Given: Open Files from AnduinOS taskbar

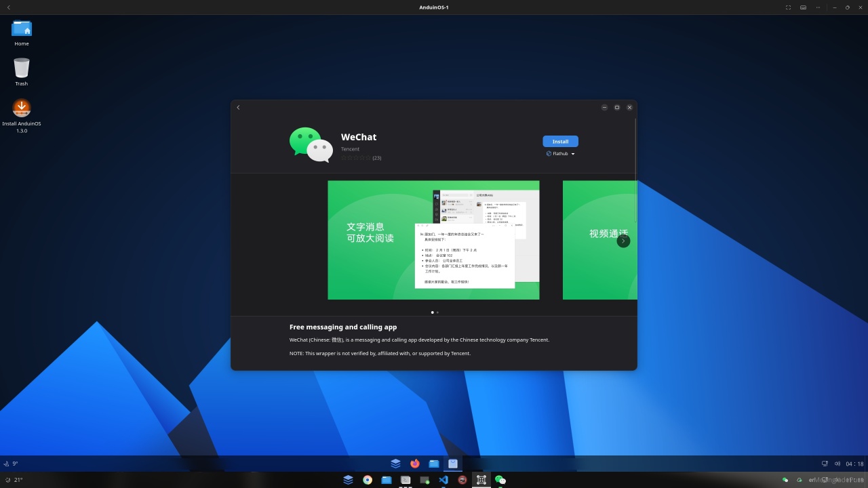Looking at the screenshot, I should 434,464.
